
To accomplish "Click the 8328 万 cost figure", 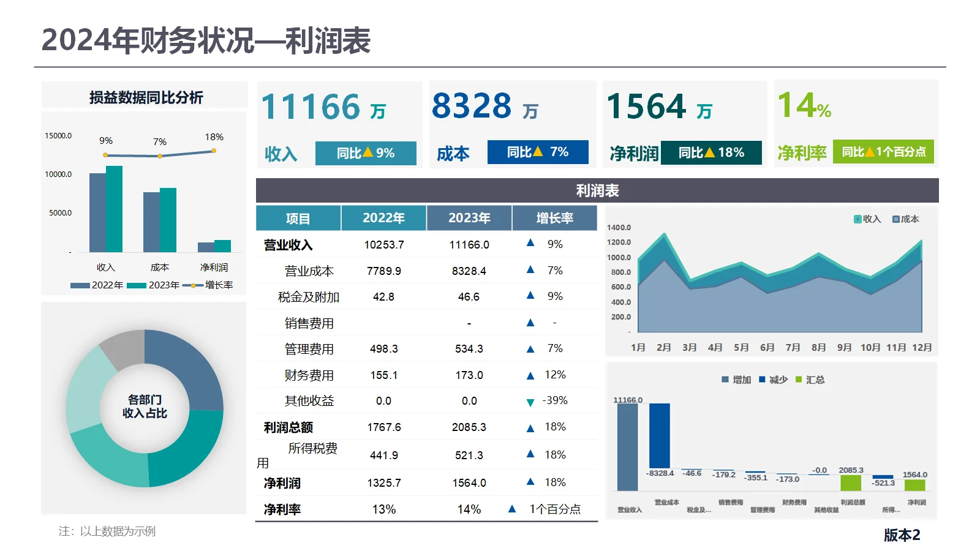I will pyautogui.click(x=485, y=106).
